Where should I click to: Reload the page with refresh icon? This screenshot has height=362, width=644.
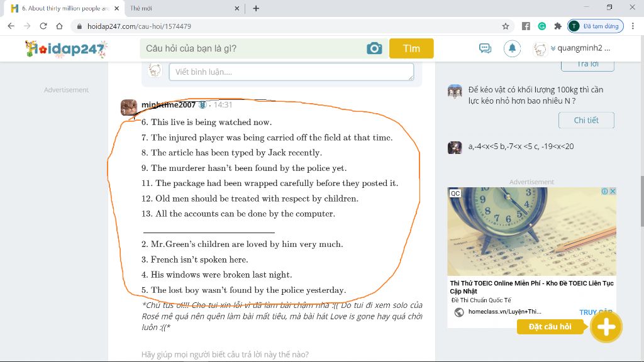pyautogui.click(x=43, y=26)
